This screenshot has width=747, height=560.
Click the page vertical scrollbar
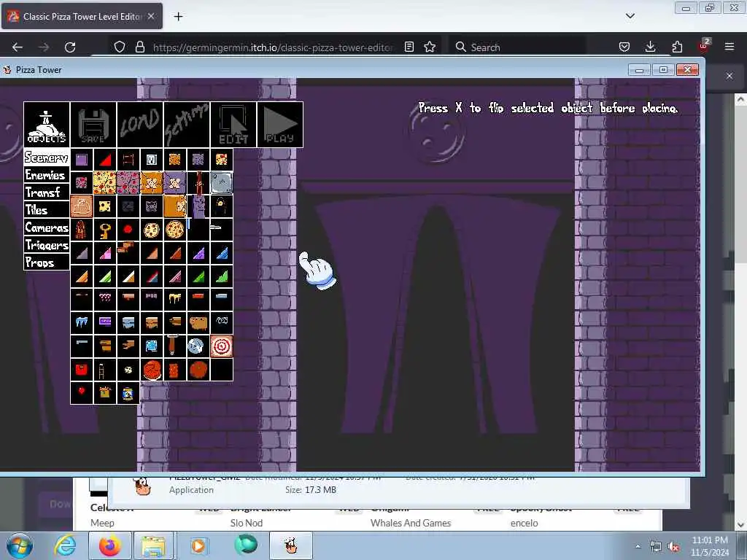pyautogui.click(x=740, y=312)
